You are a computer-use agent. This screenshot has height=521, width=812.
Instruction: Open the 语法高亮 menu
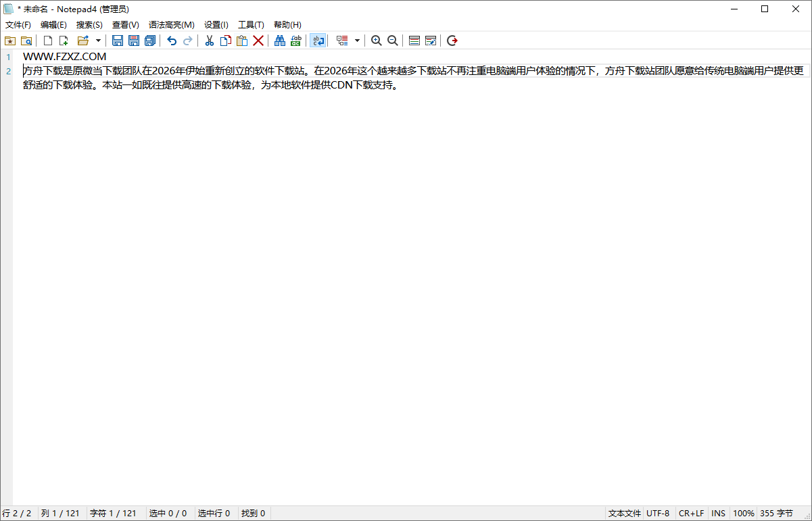[x=171, y=24]
